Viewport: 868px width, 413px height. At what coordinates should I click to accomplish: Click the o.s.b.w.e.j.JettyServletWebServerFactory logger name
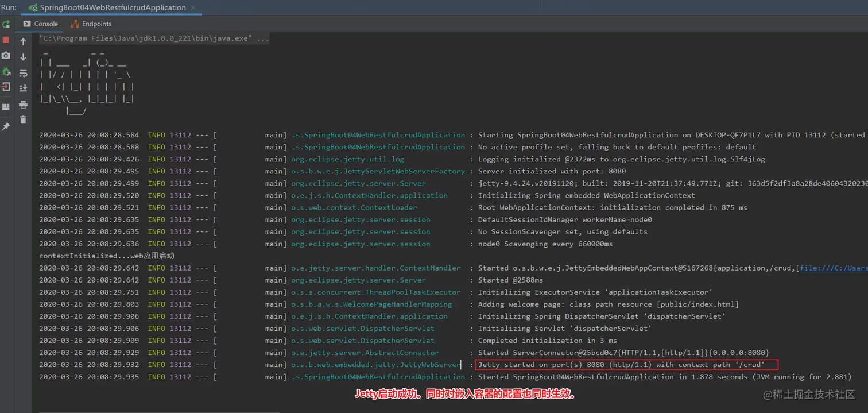coord(378,171)
